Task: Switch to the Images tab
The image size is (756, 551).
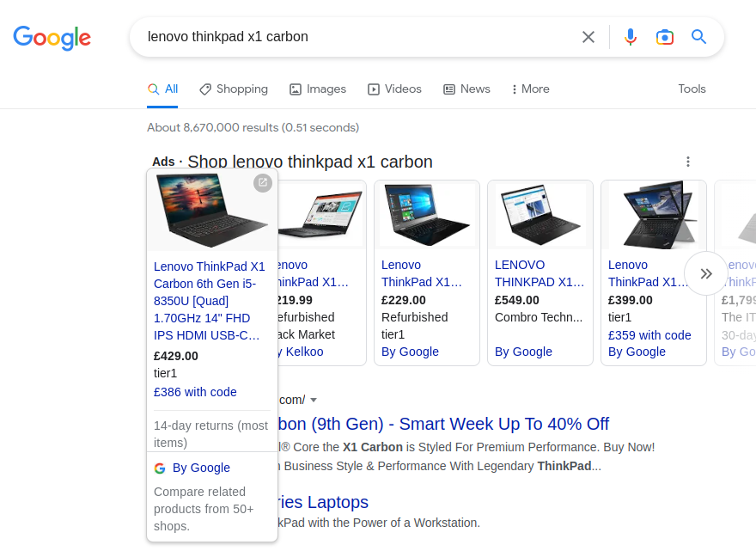Action: point(318,89)
